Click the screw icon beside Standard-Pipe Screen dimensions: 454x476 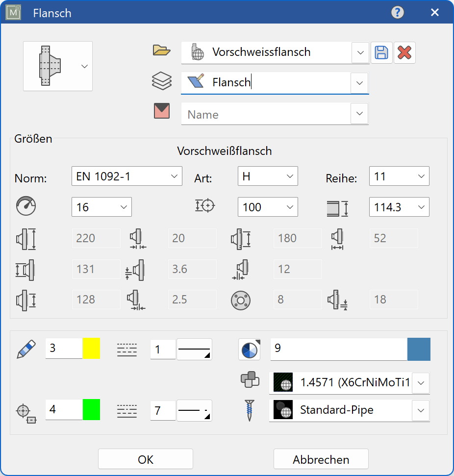coord(250,410)
